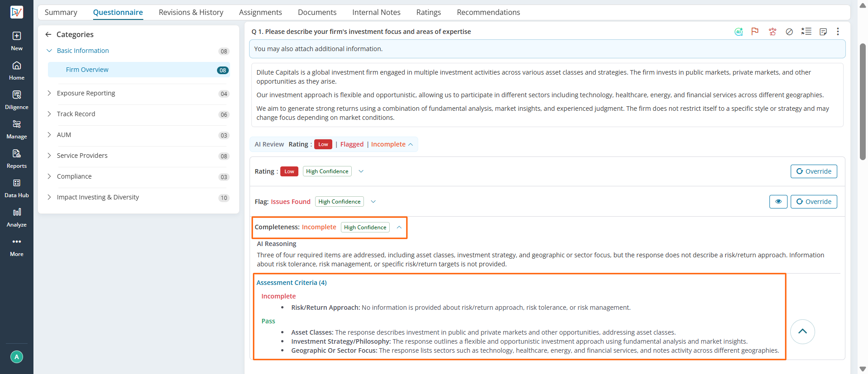Toggle the eye visibility button on the Flag row

click(778, 202)
